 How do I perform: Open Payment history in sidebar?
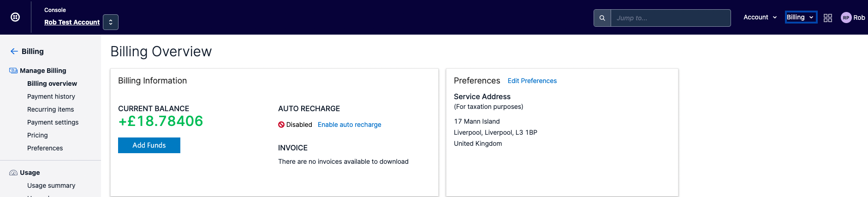(51, 96)
